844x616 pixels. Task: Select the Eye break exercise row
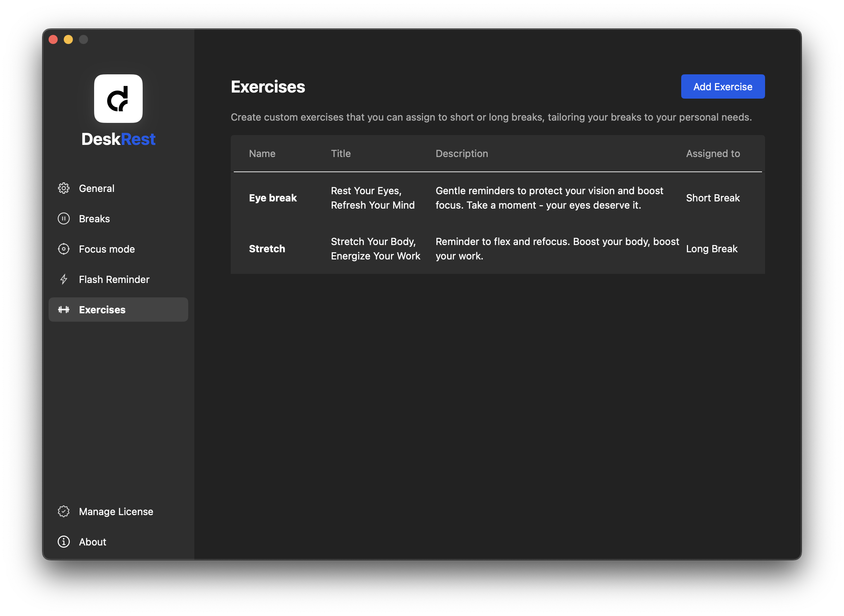tap(273, 198)
